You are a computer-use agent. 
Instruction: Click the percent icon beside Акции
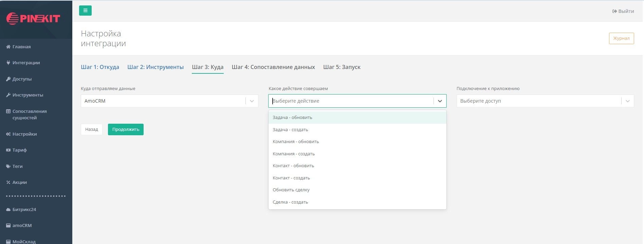click(8, 182)
